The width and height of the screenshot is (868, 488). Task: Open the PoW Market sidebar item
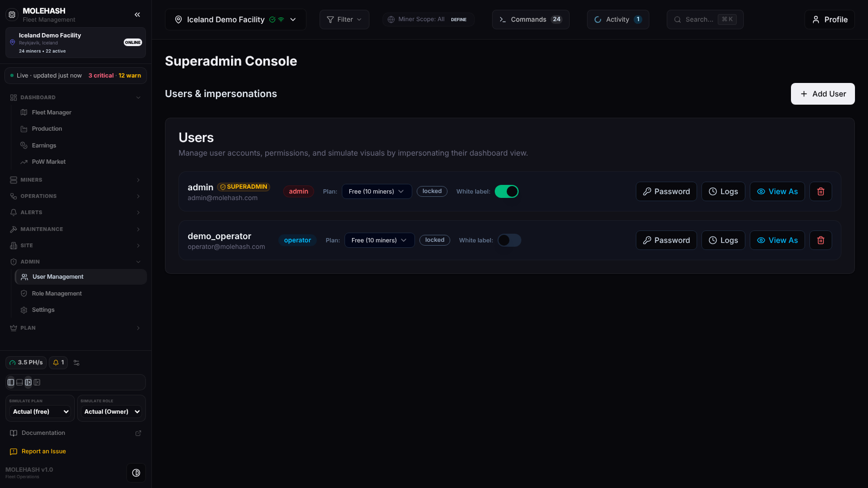tap(81, 162)
